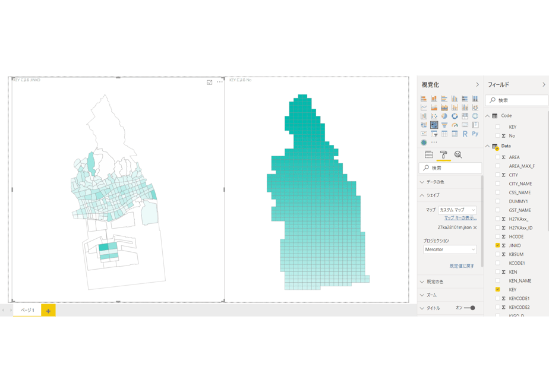
Task: Choose the line chart visualization
Action: [x=424, y=108]
